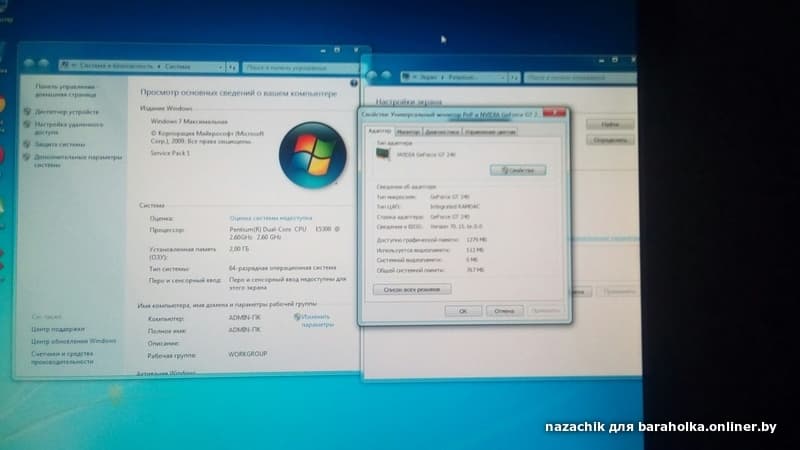Viewport: 800px width, 450px height.
Task: Refresh the System window address bar
Action: pos(232,67)
